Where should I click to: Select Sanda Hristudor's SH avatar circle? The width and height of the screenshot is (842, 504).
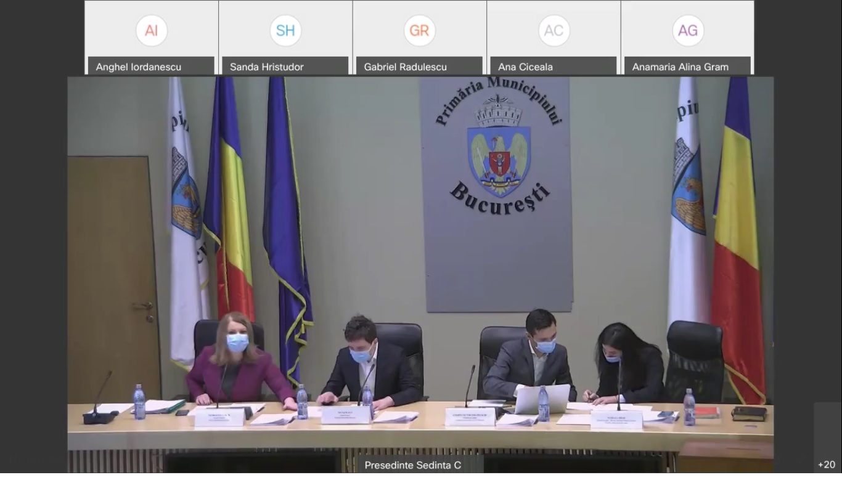pyautogui.click(x=285, y=31)
